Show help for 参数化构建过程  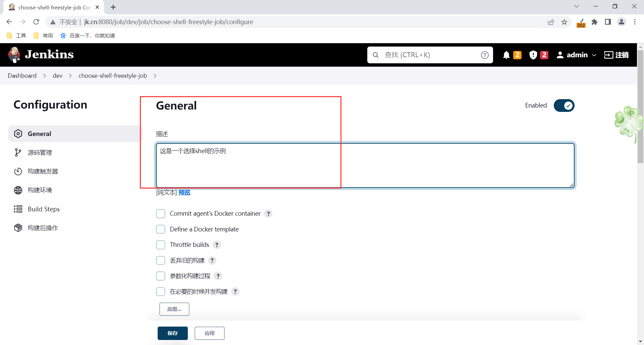[x=218, y=276]
